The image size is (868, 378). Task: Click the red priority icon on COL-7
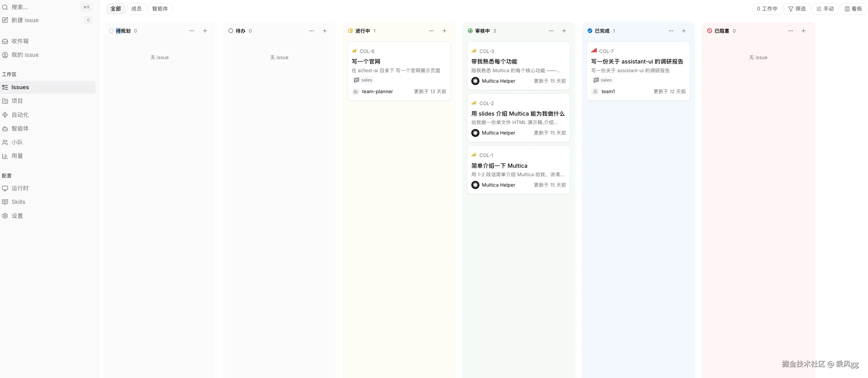point(594,51)
